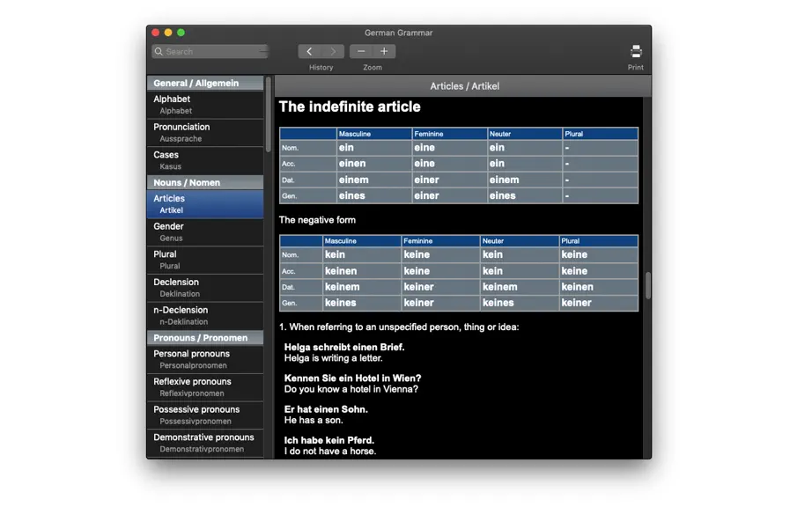812x507 pixels.
Task: Open Possessive pronouns topic
Action: [x=205, y=415]
